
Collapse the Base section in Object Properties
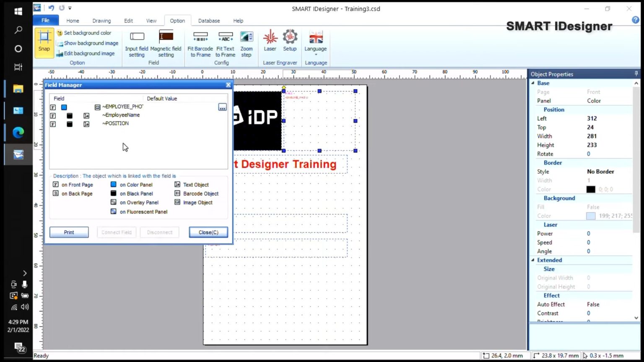(533, 83)
